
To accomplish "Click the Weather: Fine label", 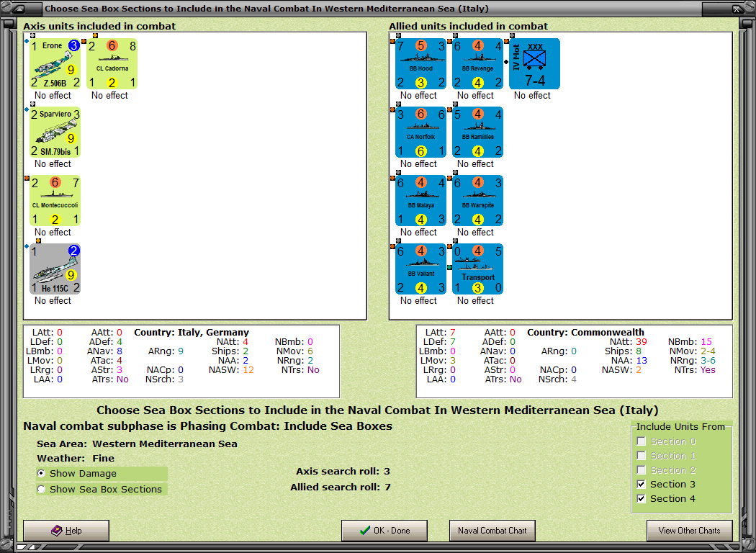I will [x=76, y=459].
